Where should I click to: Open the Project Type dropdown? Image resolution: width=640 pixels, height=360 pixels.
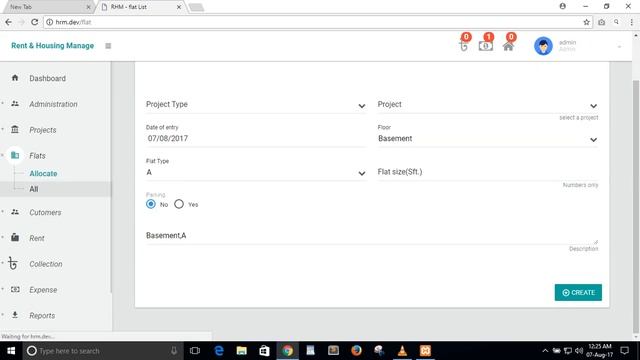pyautogui.click(x=256, y=104)
